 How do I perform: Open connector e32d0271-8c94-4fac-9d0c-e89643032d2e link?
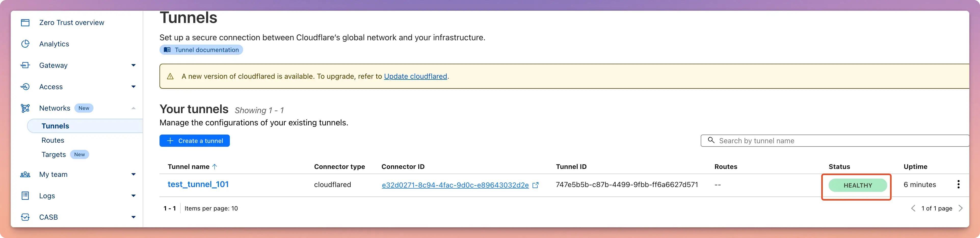tap(455, 185)
